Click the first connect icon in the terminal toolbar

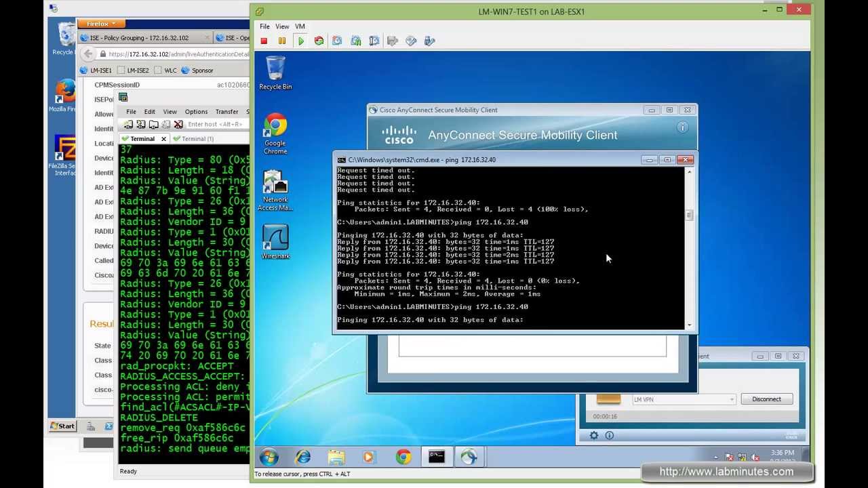[127, 125]
